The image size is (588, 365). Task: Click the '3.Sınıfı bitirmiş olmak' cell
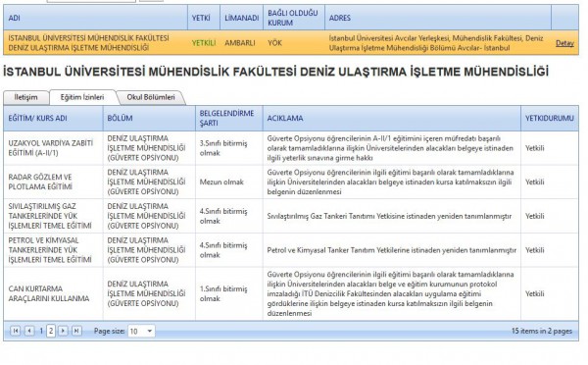click(x=228, y=148)
